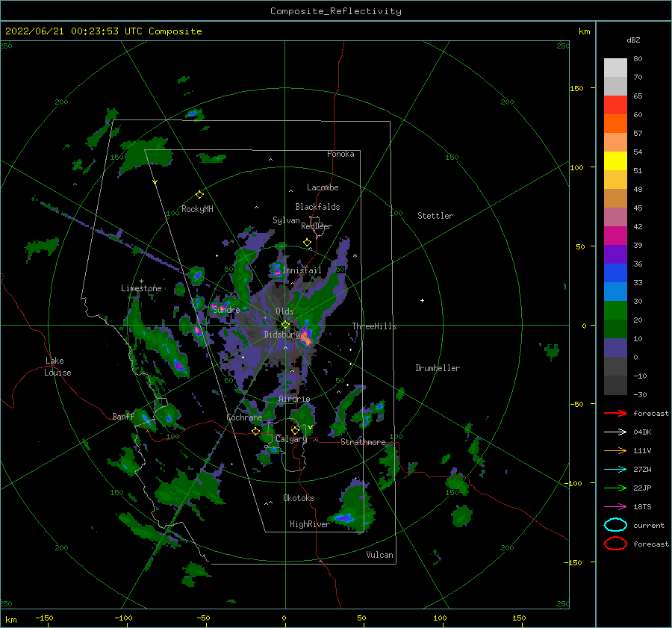
Task: Pick the red 65-60 dBZ swatch
Action: (615, 105)
